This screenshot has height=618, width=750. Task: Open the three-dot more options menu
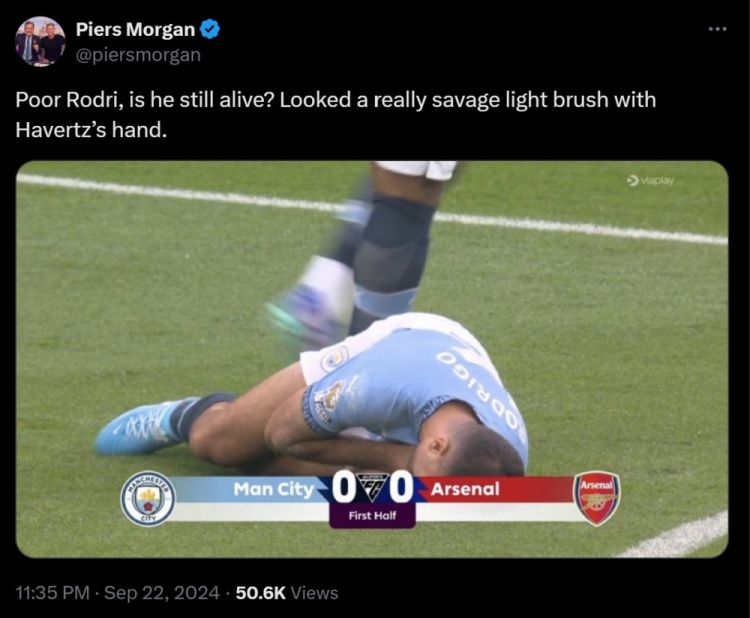718,30
